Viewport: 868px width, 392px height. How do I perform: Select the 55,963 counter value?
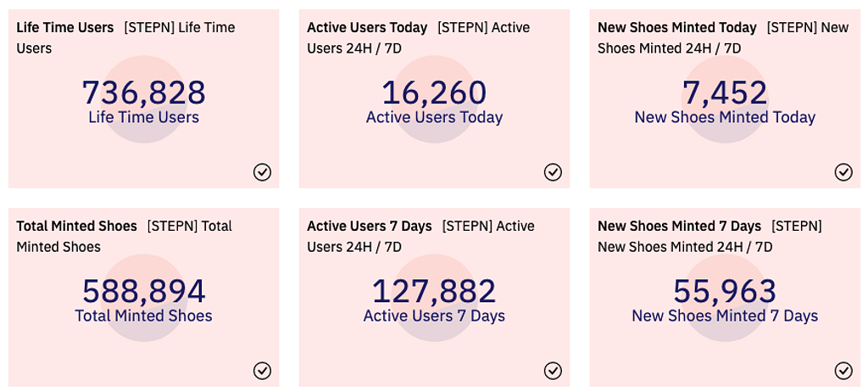tap(725, 291)
